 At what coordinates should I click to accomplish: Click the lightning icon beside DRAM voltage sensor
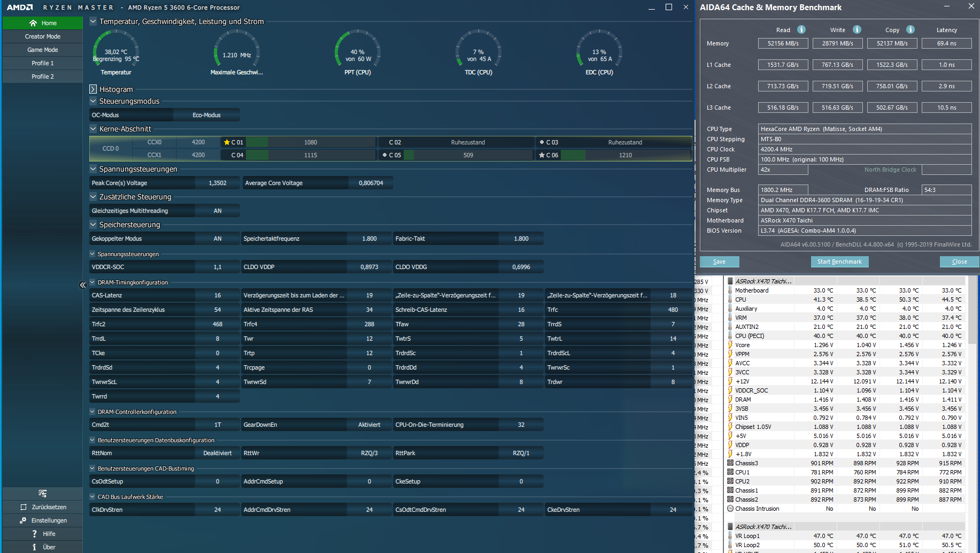730,400
